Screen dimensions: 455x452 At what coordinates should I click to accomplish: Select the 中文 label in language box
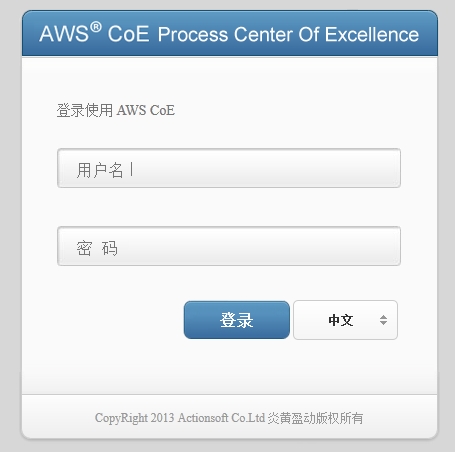[x=341, y=320]
